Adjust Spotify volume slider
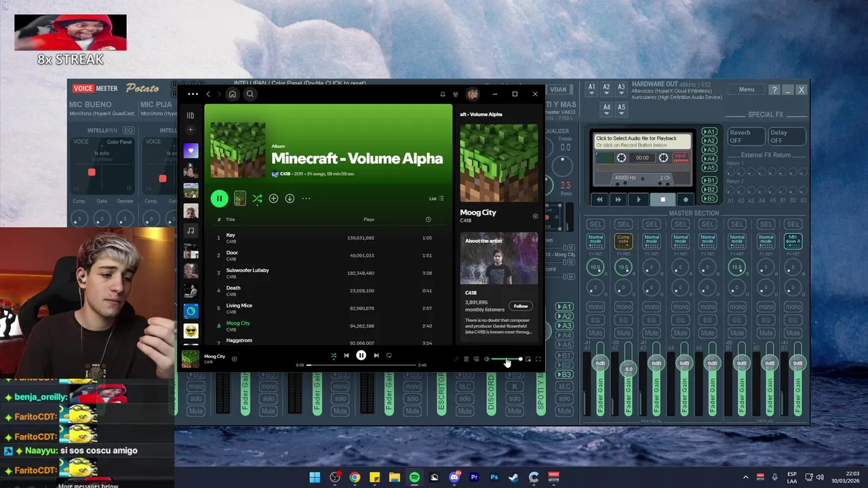 click(507, 359)
